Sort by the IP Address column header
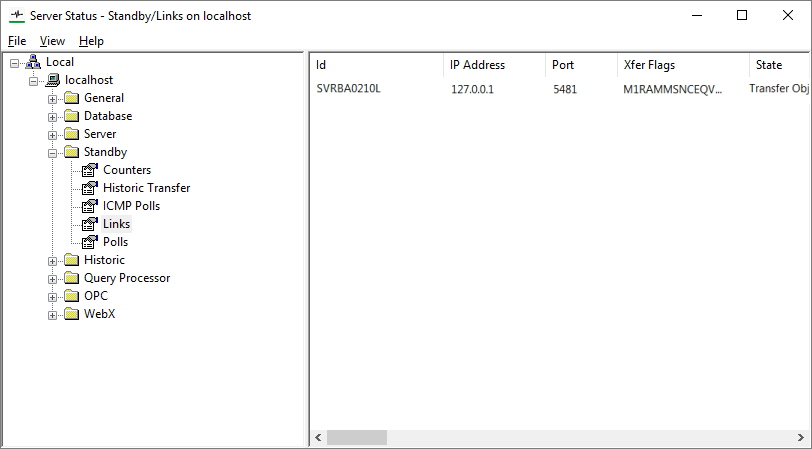Viewport: 812px width, 449px height. (x=495, y=65)
